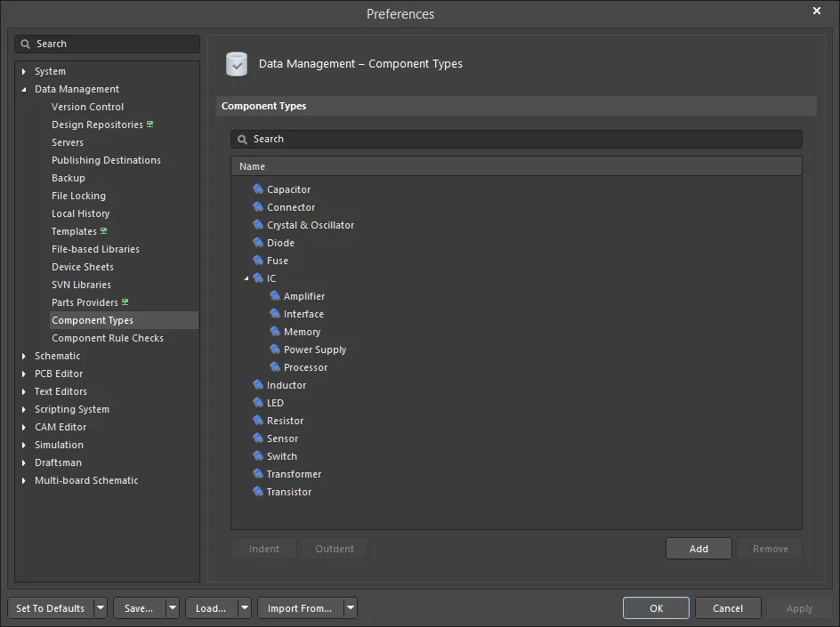The width and height of the screenshot is (840, 627).
Task: Click the Sensor component type icon
Action: tap(258, 438)
